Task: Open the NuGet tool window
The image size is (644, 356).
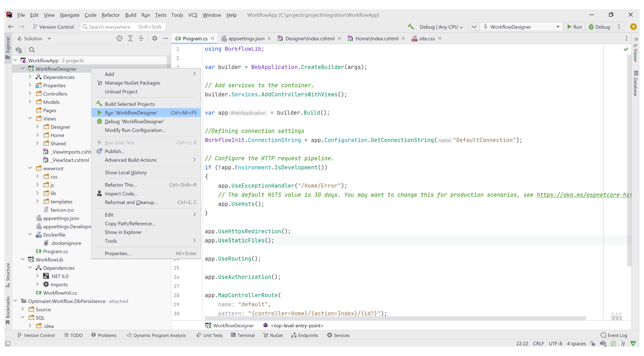Action: [x=273, y=335]
